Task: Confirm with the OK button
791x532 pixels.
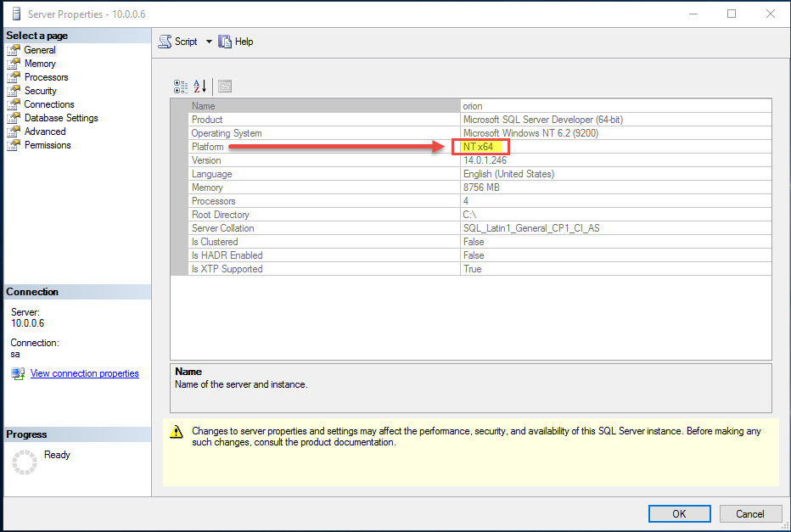Action: click(x=679, y=514)
